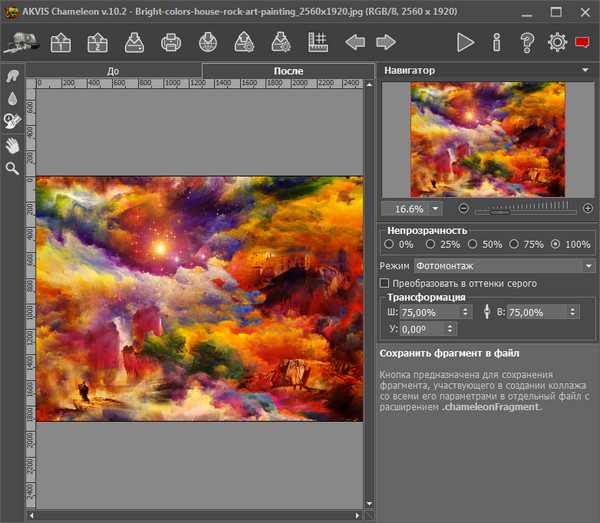This screenshot has width=600, height=523.
Task: Select the Hand pan tool
Action: [x=12, y=145]
